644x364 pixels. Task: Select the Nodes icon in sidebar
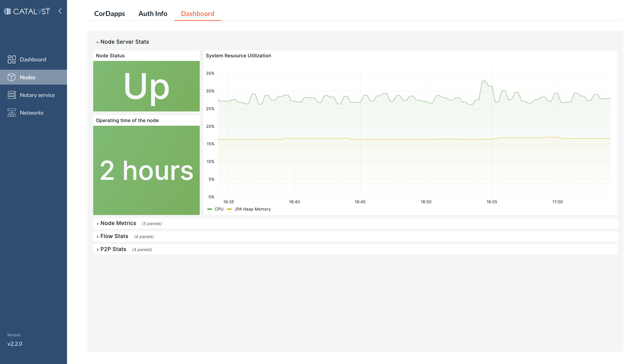[12, 77]
